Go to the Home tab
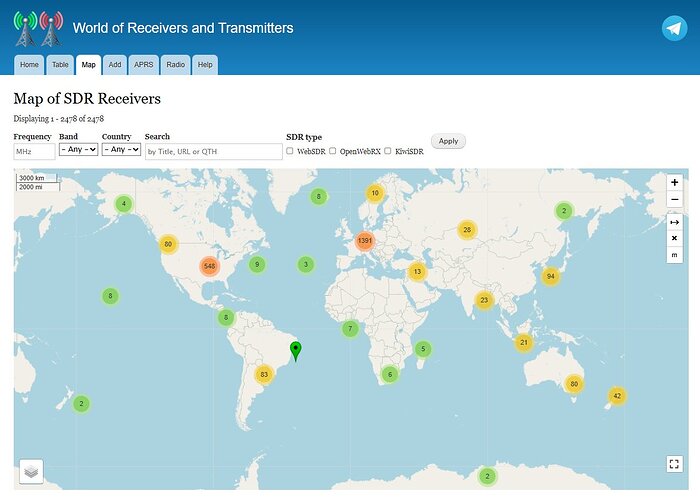Screen dimensions: 700x500 click(x=29, y=65)
